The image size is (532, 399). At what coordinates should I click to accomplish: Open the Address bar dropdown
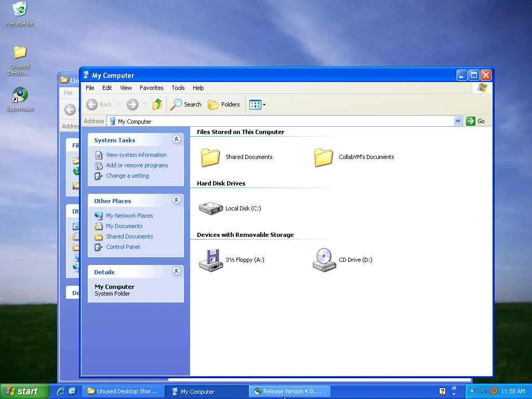pyautogui.click(x=458, y=121)
